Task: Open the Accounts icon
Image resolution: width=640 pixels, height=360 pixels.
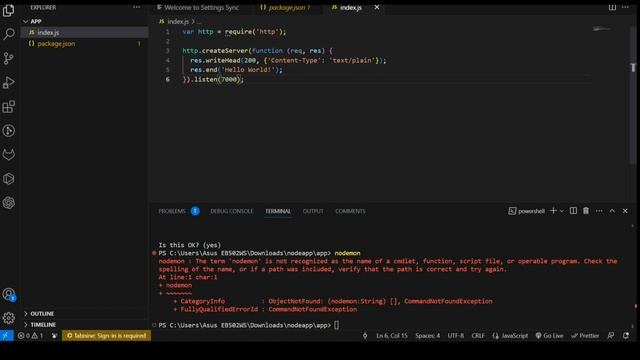Action: [x=9, y=294]
